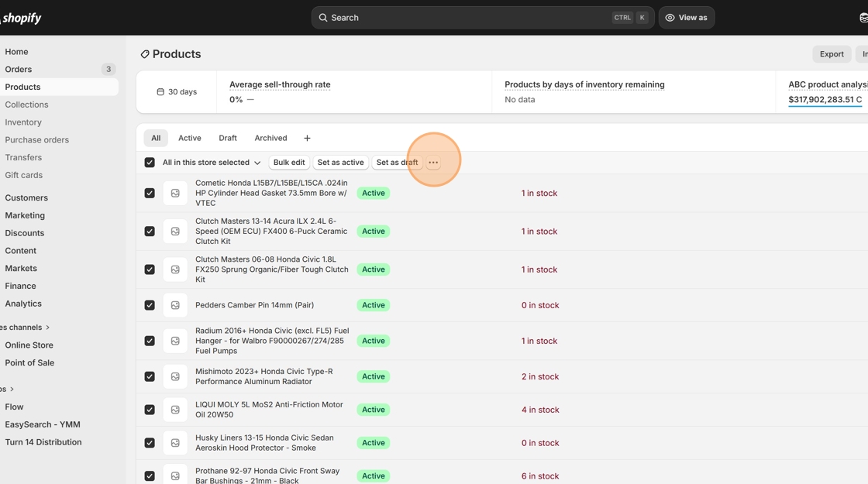Uncheck the Mishimoto Aluminum Radiator row
Screen dimensions: 868x484
[x=150, y=376]
